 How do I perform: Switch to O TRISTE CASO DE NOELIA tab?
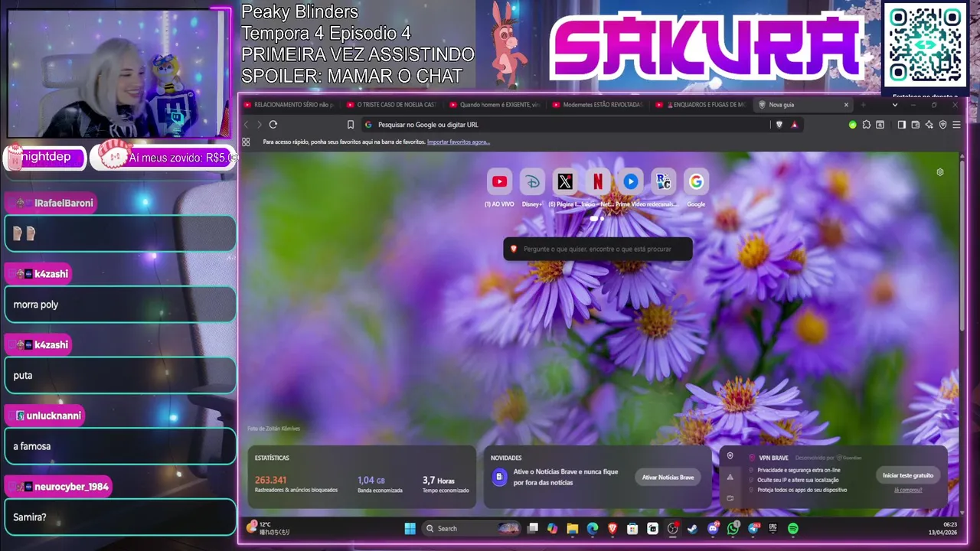(x=392, y=105)
